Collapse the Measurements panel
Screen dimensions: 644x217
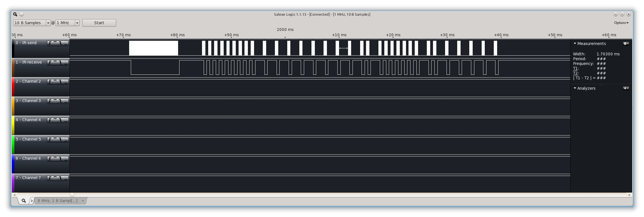(575, 44)
